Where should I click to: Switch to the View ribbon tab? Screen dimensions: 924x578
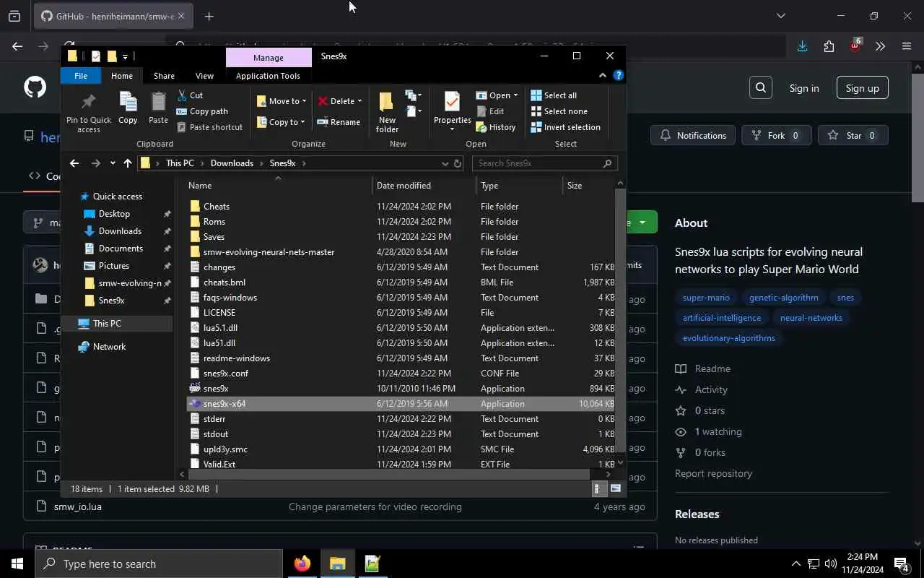pos(204,76)
